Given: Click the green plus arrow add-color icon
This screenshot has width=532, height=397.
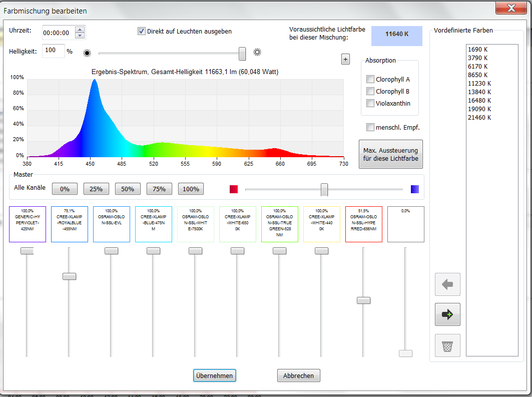Looking at the screenshot, I should tap(447, 314).
